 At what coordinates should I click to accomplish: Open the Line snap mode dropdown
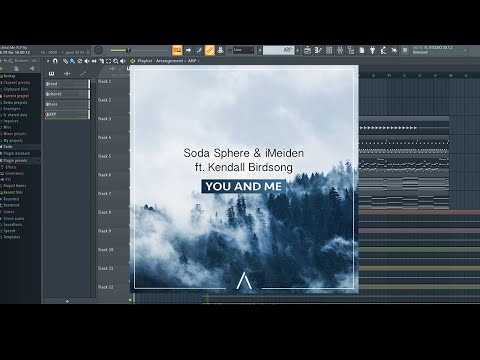point(243,50)
